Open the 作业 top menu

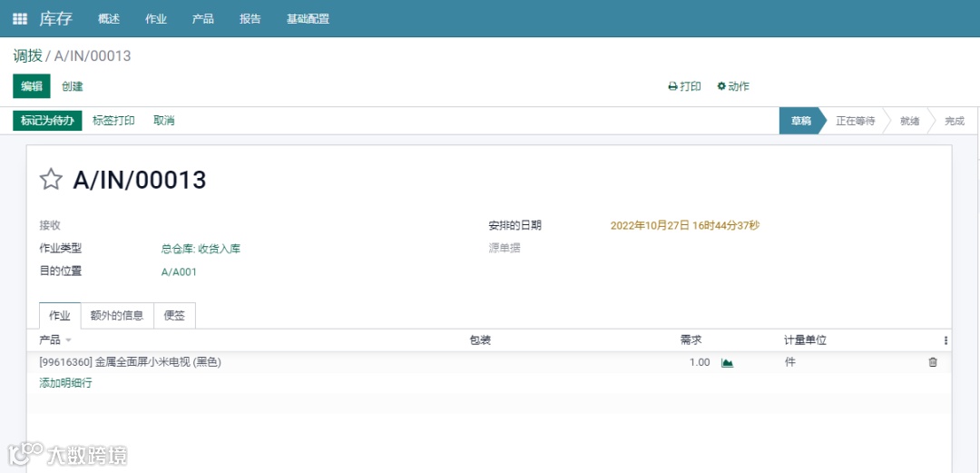pyautogui.click(x=156, y=19)
